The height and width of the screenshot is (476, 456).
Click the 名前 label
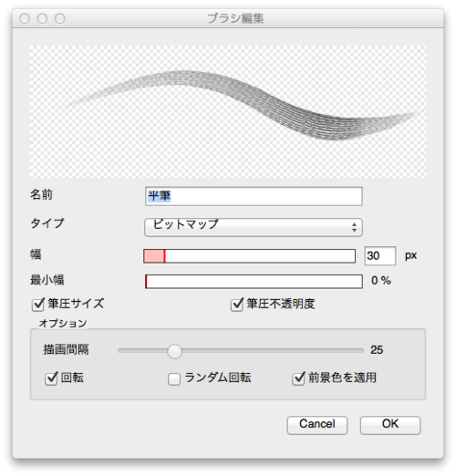coord(41,194)
